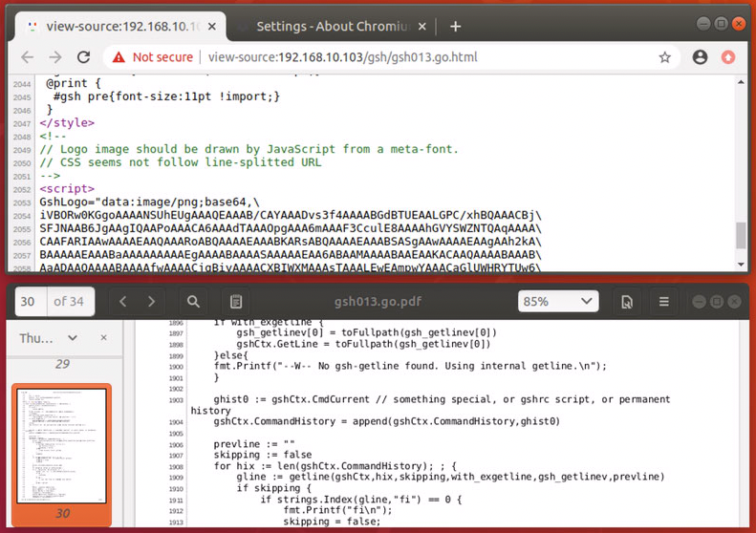Open the Chromium profile avatar menu
Screen dimensions: 756x533
point(700,57)
